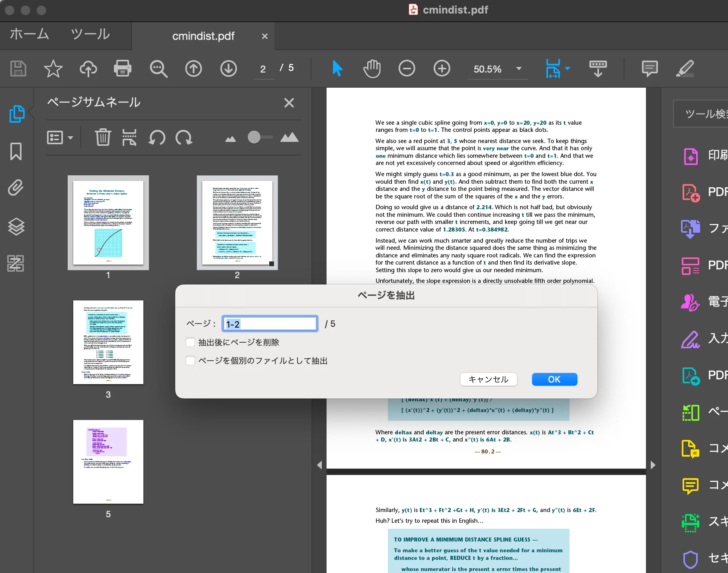Click the current page number field
Viewport: 728px width, 573px height.
pyautogui.click(x=264, y=69)
